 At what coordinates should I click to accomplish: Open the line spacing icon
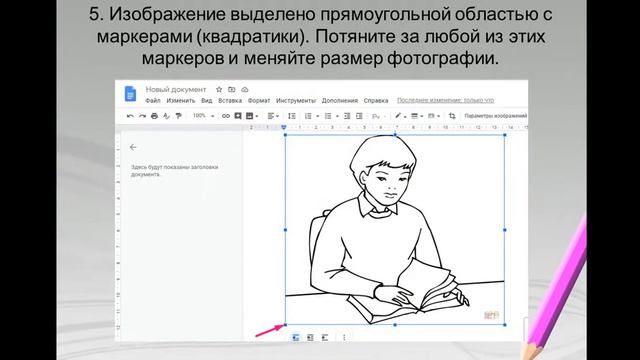pyautogui.click(x=292, y=116)
